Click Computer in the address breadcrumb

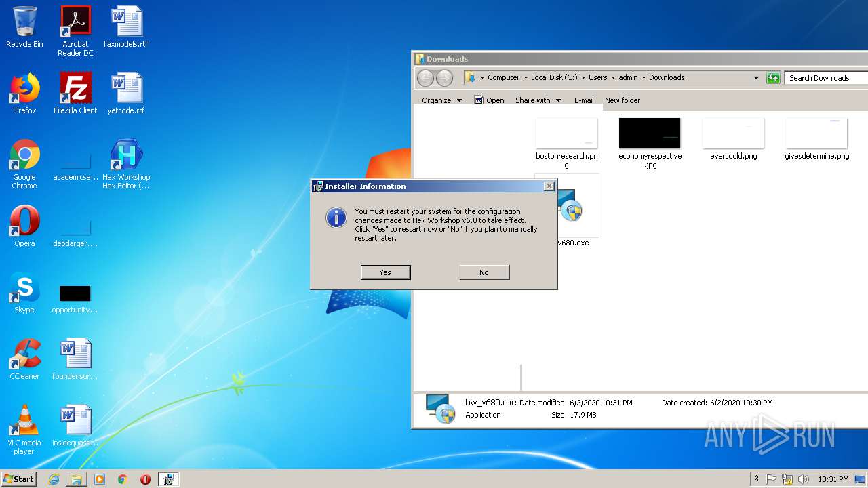click(504, 77)
